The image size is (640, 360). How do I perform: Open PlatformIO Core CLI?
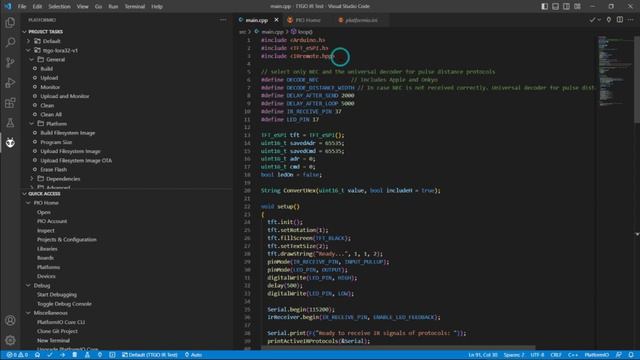click(x=61, y=322)
